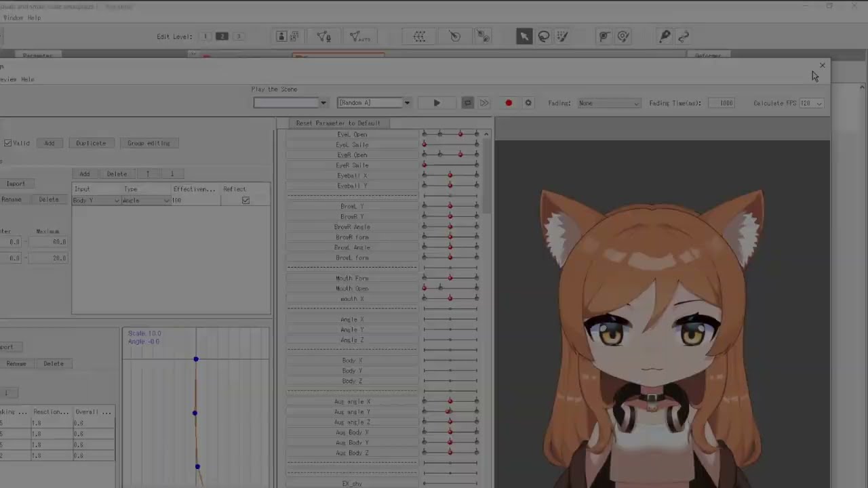Image resolution: width=868 pixels, height=488 pixels.
Task: Click the fast-forward playback icon
Action: pos(484,103)
